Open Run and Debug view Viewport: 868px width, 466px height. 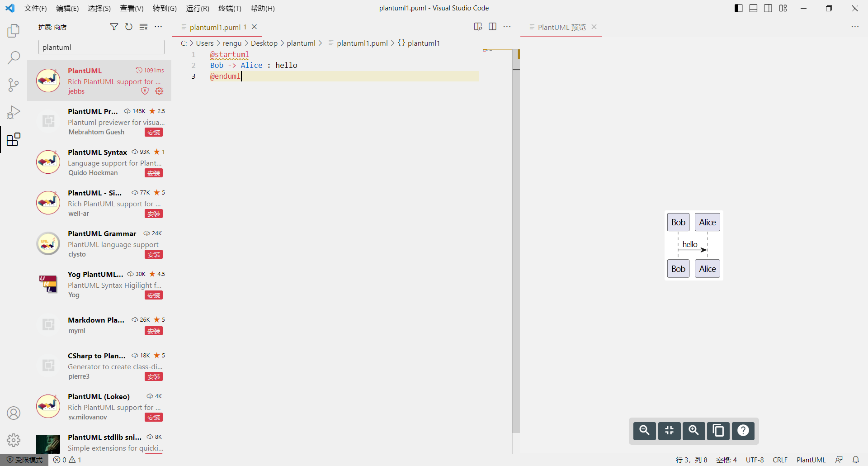(14, 112)
